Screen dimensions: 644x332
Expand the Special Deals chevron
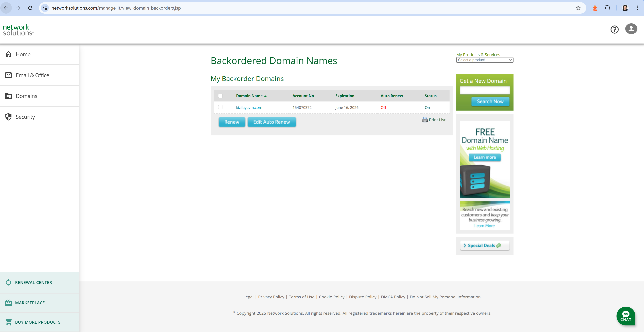465,245
